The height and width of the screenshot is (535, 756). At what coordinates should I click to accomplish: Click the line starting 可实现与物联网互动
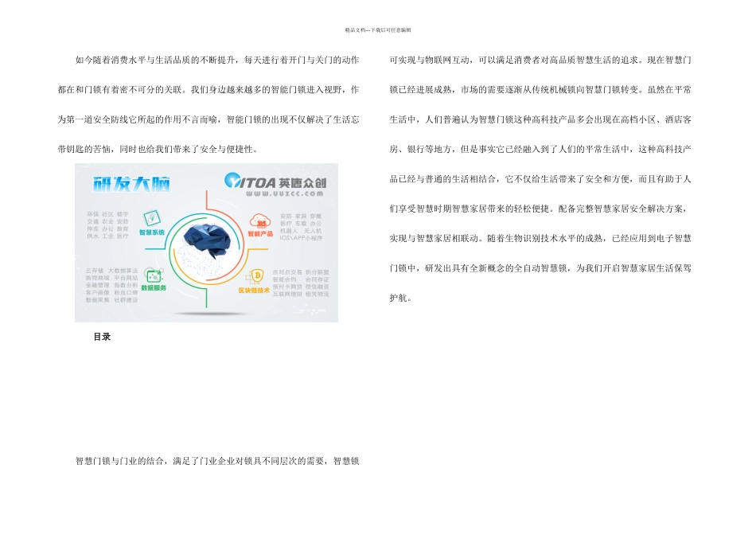pos(540,60)
